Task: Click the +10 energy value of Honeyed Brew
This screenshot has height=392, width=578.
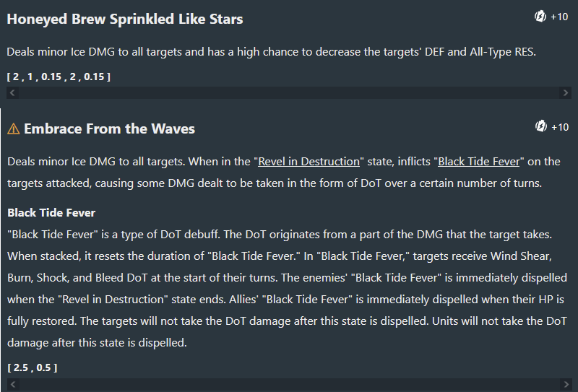Action: 559,17
